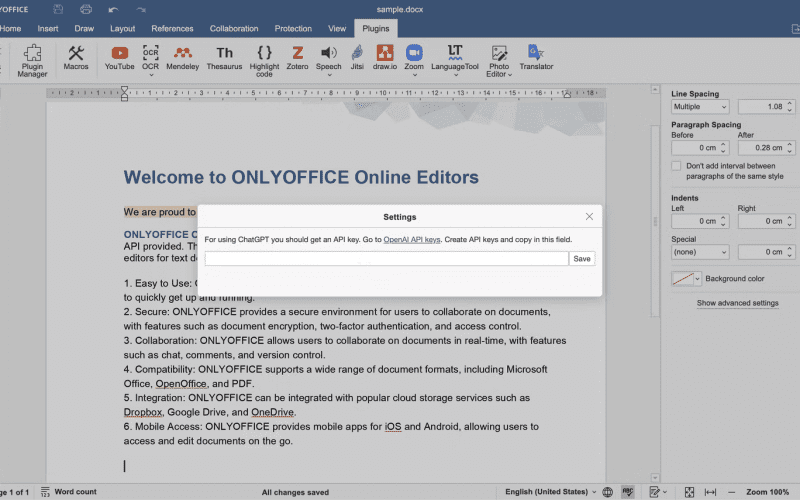Open the OpenAI API keys link
The image size is (800, 500).
(412, 239)
